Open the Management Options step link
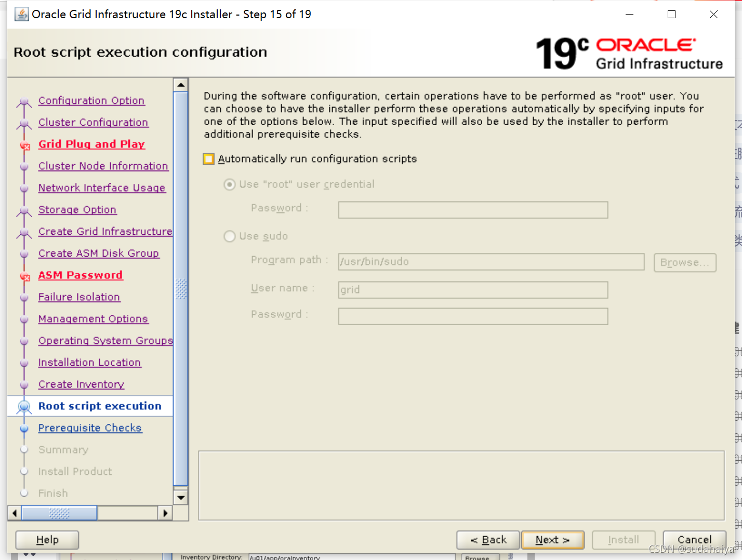 coord(93,319)
